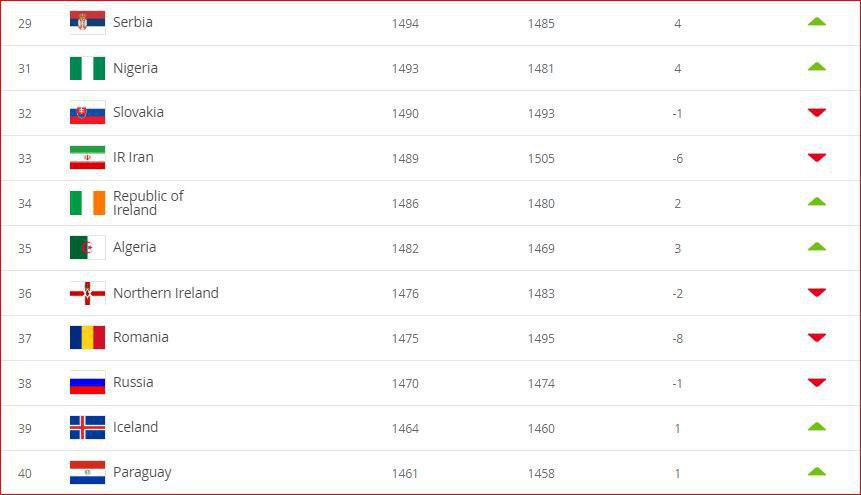Click the Serbia flag icon
Image resolution: width=861 pixels, height=495 pixels.
[x=87, y=23]
